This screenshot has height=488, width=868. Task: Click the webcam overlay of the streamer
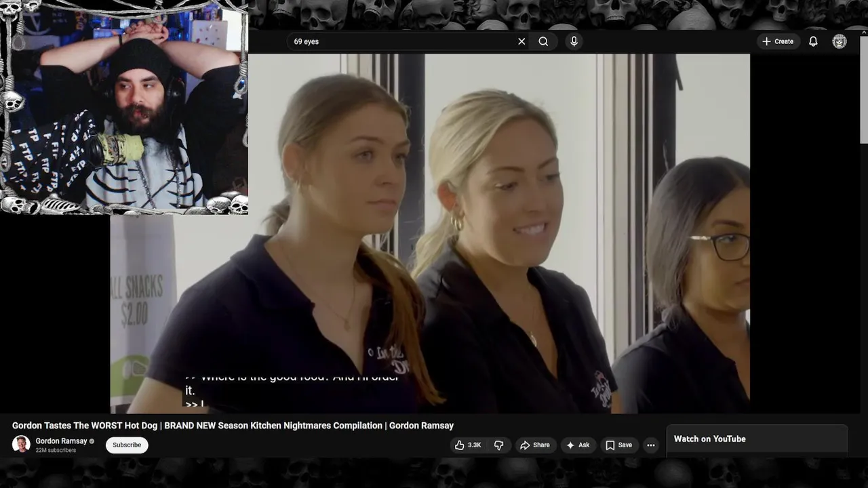click(x=124, y=107)
